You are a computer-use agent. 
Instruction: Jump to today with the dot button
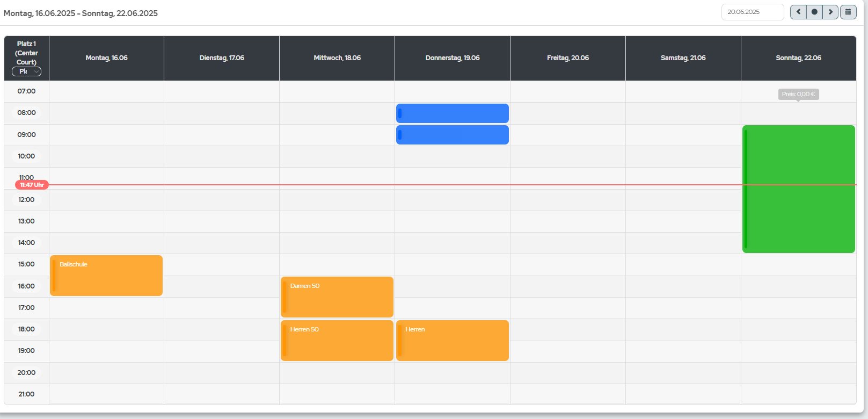814,12
